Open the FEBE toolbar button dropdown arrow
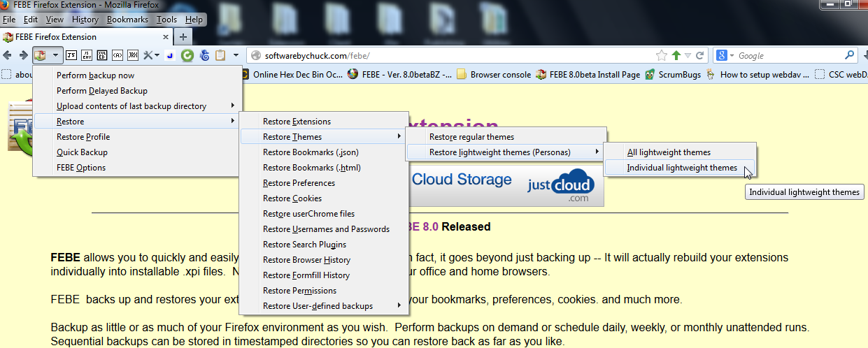The width and height of the screenshot is (868, 348). [x=55, y=55]
